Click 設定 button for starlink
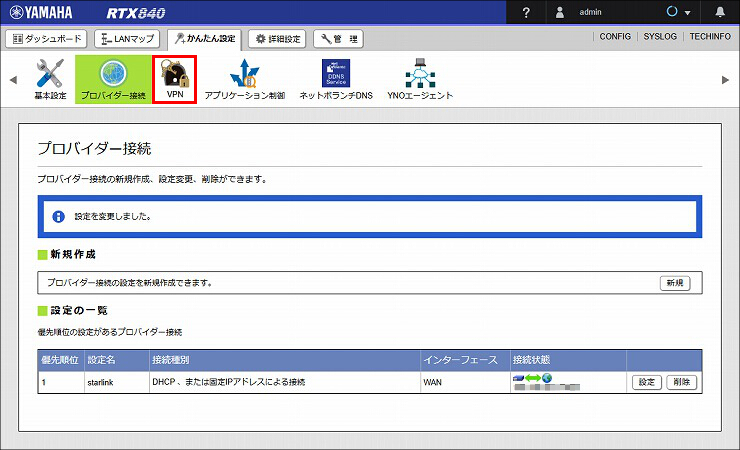The height and width of the screenshot is (450, 740). [647, 383]
